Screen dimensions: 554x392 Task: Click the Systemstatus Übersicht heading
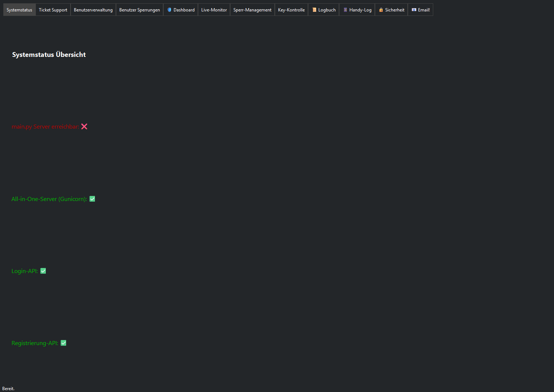click(x=48, y=54)
